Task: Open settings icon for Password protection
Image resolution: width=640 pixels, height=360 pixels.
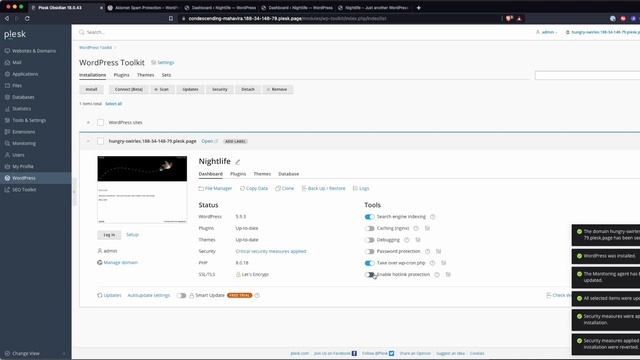Action: pos(438,251)
